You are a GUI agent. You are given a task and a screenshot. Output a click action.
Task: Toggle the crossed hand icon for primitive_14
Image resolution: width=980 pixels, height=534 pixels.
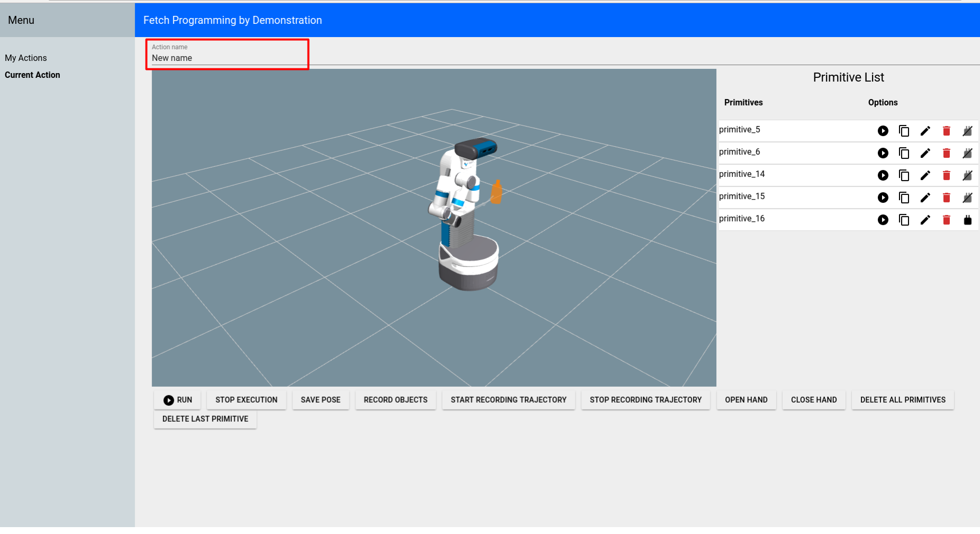point(967,175)
